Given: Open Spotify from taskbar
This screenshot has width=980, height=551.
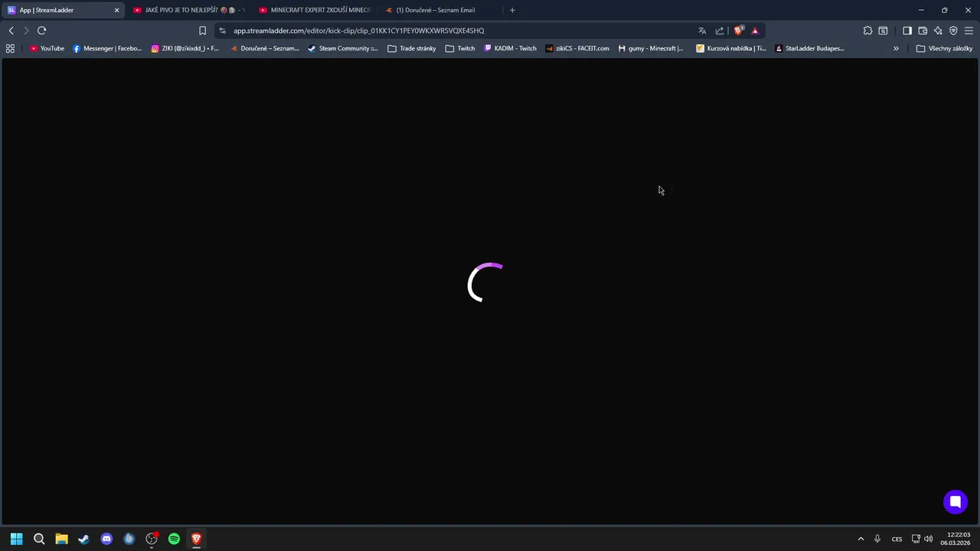Looking at the screenshot, I should click(174, 539).
